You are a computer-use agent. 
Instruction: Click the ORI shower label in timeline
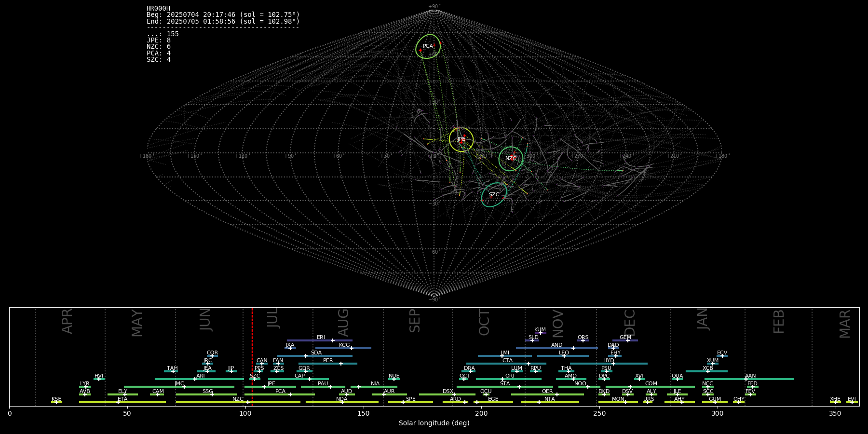pos(510,376)
